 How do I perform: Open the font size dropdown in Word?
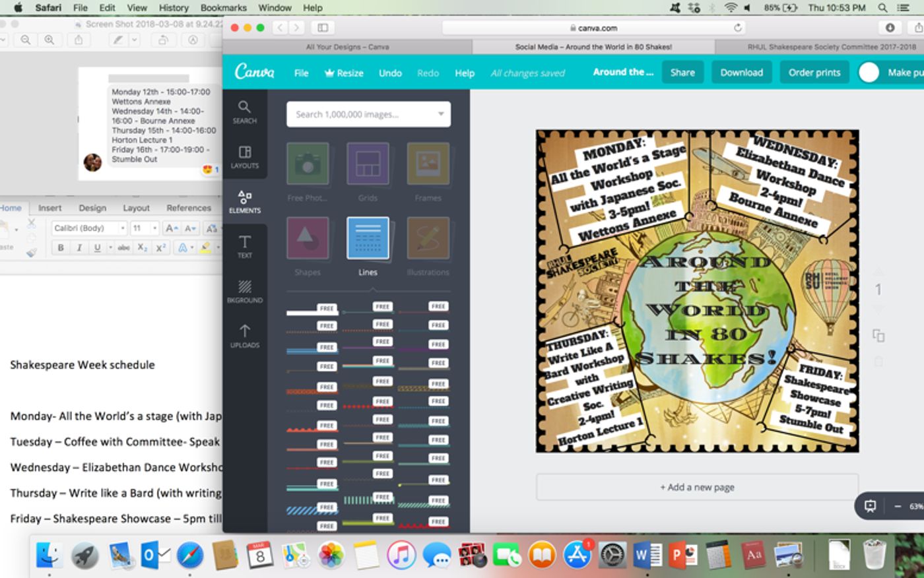pos(154,228)
